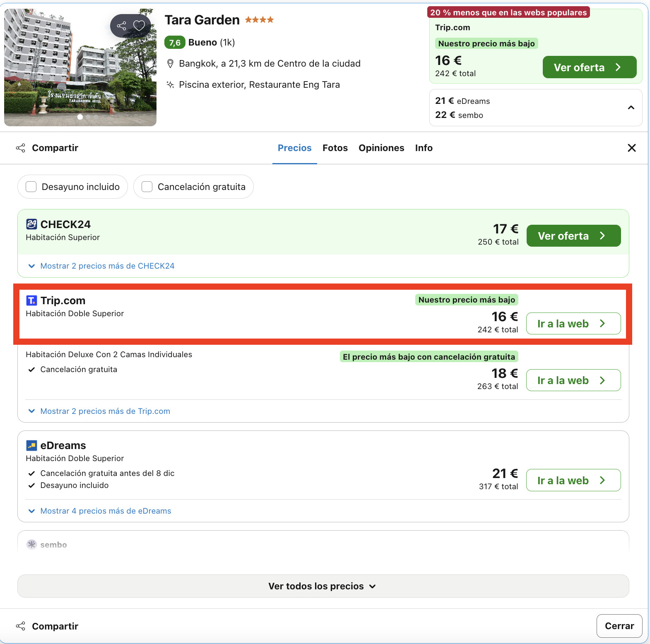Viewport: 650px width, 644px height.
Task: Click the Tara Garden hotel title
Action: tap(202, 20)
